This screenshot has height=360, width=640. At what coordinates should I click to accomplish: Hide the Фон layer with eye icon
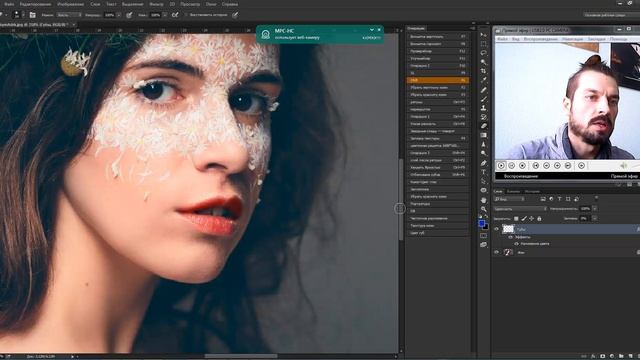tap(497, 252)
